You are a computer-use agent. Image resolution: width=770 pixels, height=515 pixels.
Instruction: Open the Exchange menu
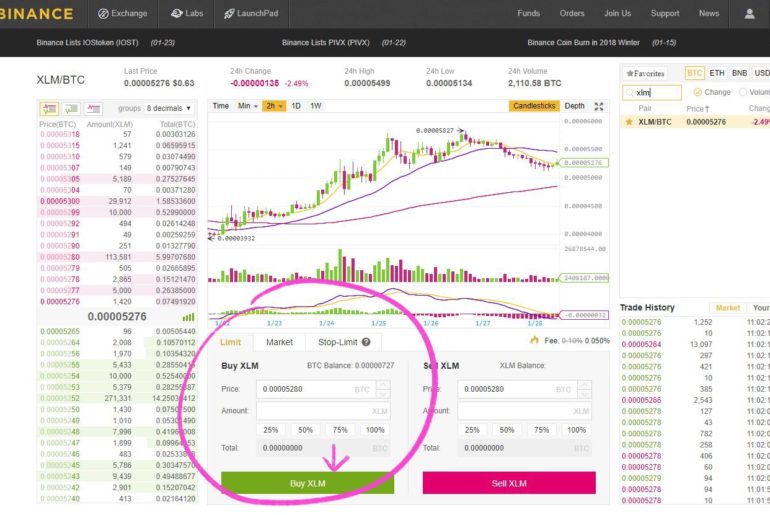[x=123, y=14]
